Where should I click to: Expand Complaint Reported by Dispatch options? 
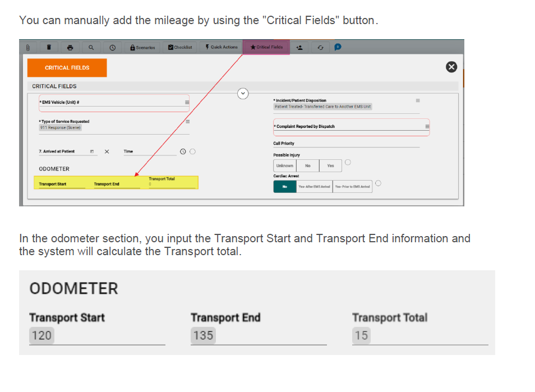click(x=427, y=127)
